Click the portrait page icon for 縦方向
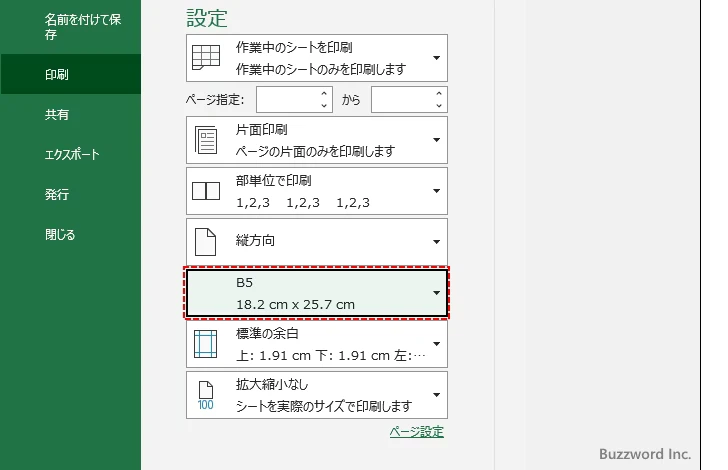The width and height of the screenshot is (728, 470). pyautogui.click(x=205, y=242)
